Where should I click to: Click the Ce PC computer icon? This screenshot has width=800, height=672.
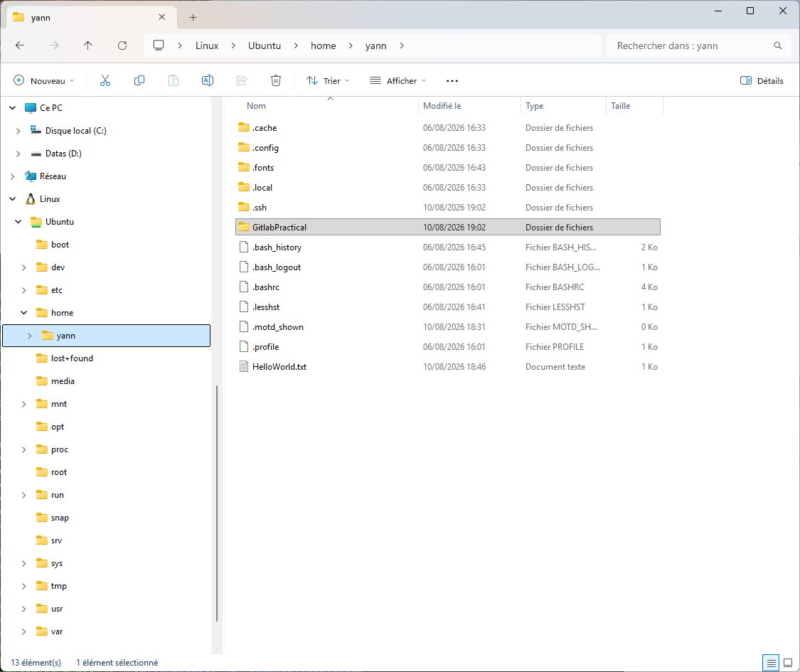coord(31,107)
